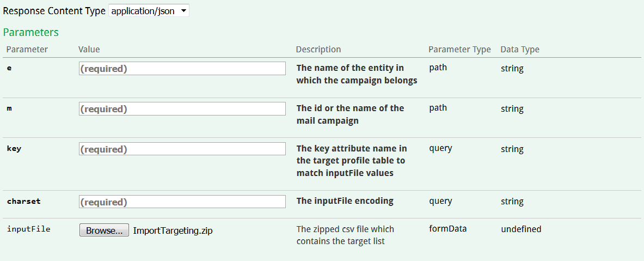Select the key parameter value field

coord(182,149)
